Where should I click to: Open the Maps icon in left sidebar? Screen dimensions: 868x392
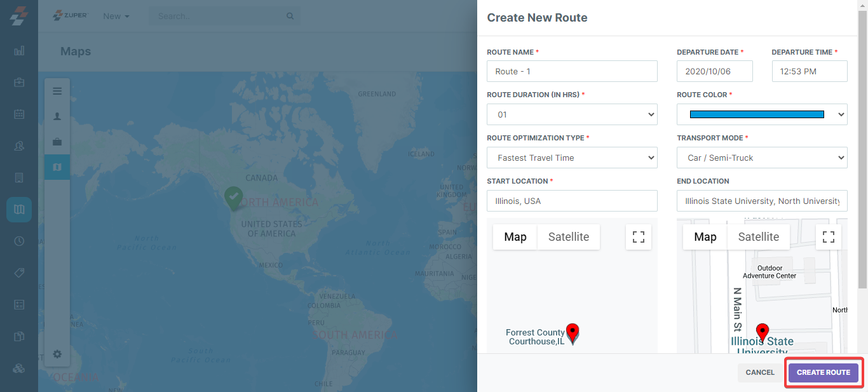[x=19, y=209]
